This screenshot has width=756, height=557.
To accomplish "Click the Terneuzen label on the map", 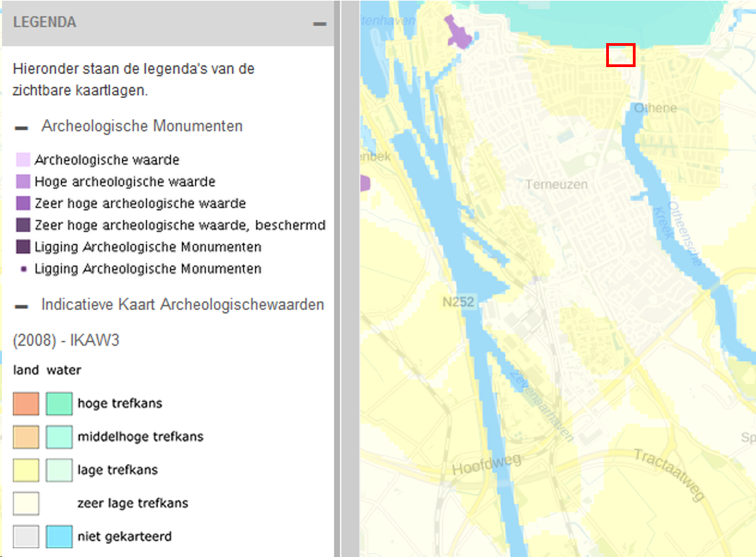I will tap(556, 185).
